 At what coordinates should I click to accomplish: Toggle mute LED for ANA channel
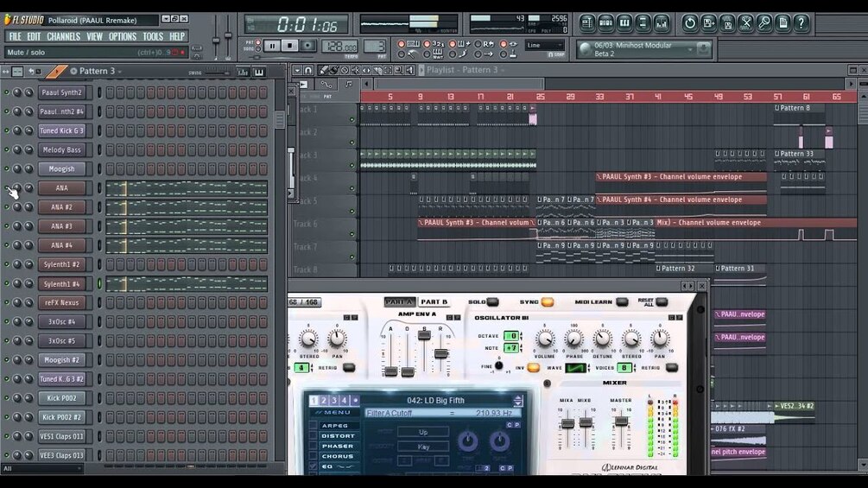[7, 188]
